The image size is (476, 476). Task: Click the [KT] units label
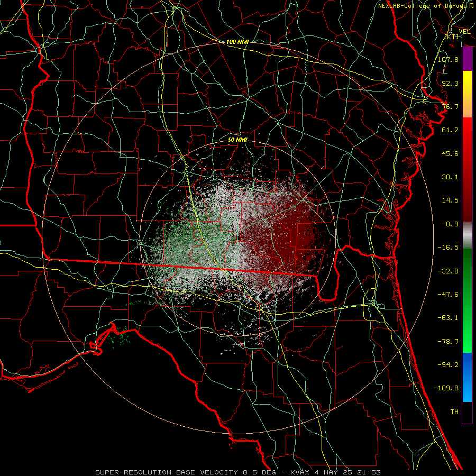[452, 36]
